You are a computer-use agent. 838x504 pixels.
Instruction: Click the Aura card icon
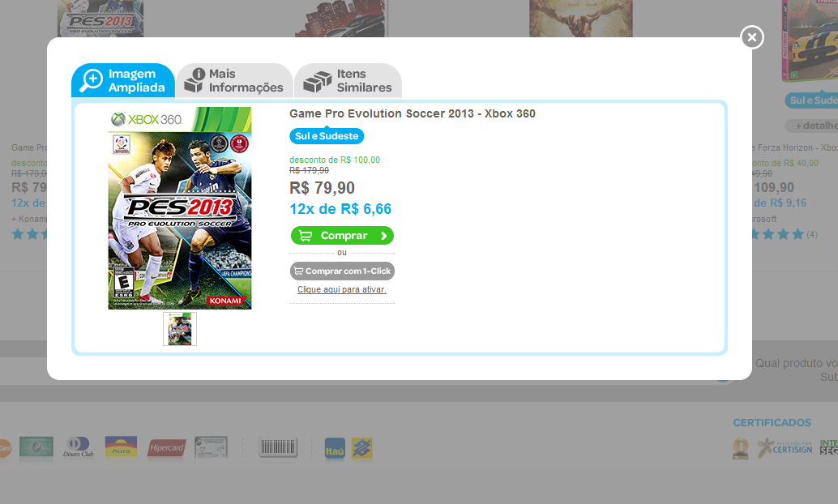[x=121, y=447]
